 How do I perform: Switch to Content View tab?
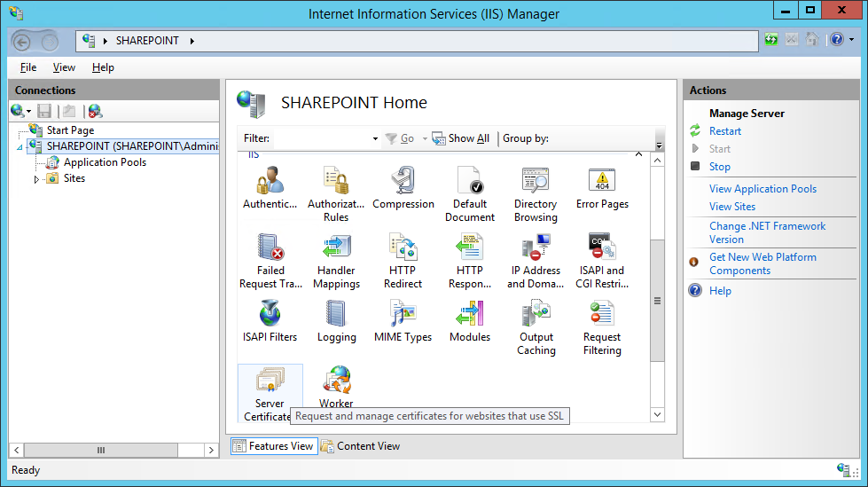[360, 446]
